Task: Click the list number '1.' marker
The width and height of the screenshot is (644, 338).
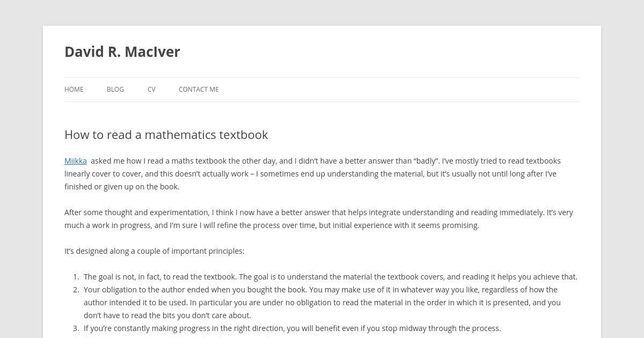Action: tap(76, 277)
